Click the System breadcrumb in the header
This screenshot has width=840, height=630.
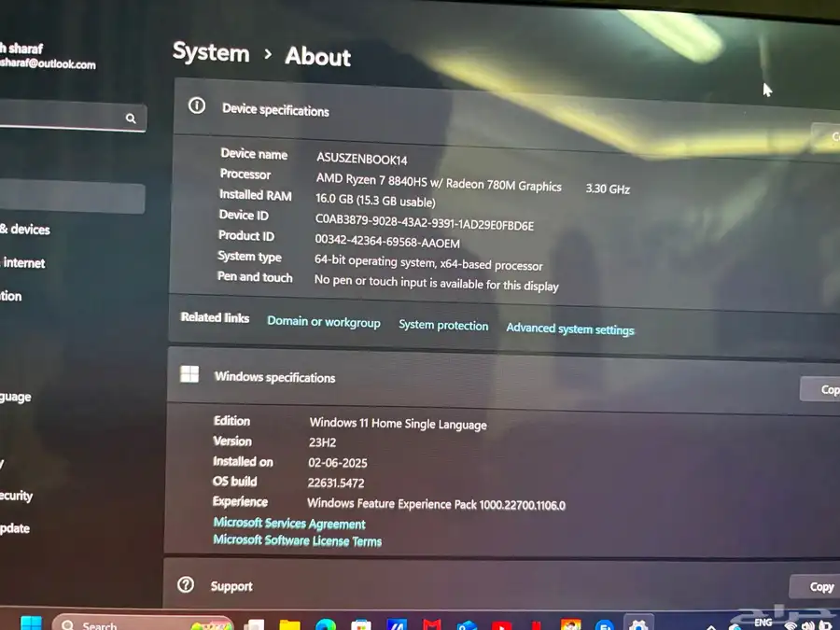(x=211, y=52)
